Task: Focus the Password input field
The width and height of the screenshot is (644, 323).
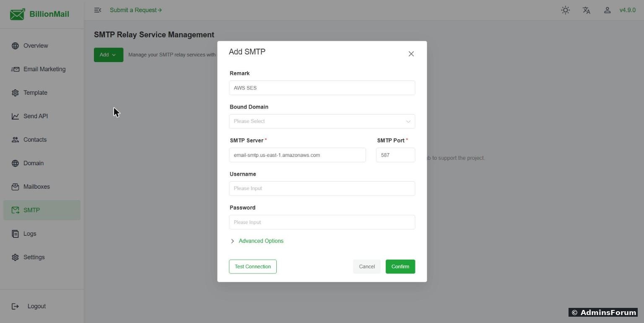Action: coord(322,222)
